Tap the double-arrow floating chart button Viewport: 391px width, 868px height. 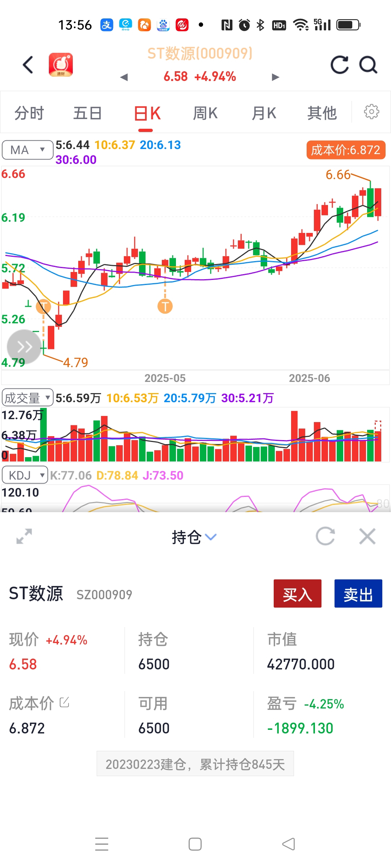[x=24, y=347]
